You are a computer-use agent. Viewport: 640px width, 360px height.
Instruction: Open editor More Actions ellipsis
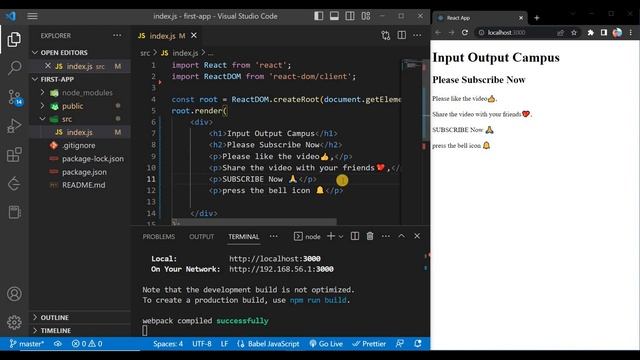coord(417,36)
